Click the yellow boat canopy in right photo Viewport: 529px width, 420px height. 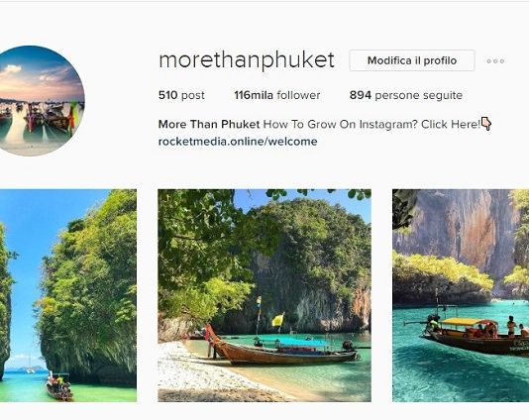[465, 322]
